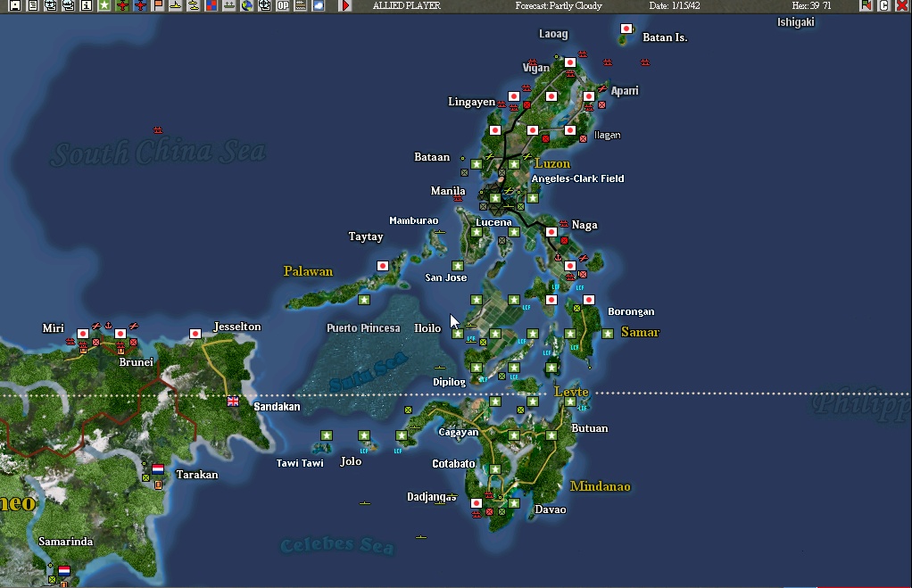Open the green star bases list icon
Image resolution: width=912 pixels, height=588 pixels.
[x=104, y=5]
